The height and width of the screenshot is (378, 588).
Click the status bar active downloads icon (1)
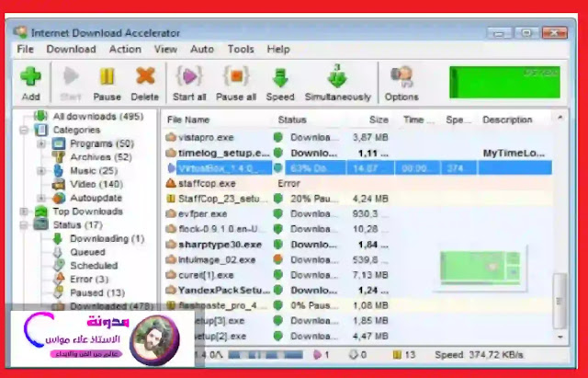[x=318, y=355]
